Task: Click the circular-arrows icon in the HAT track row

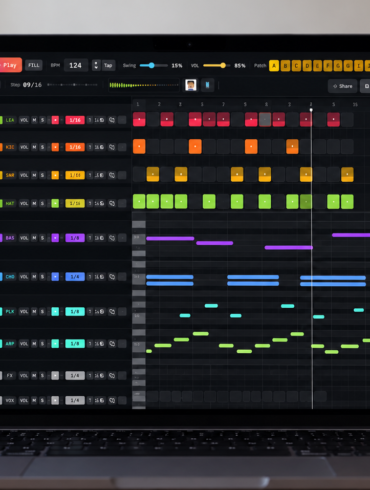Action: (x=112, y=203)
